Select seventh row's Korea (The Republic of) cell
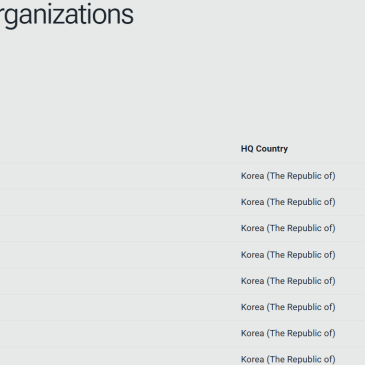 pyautogui.click(x=288, y=333)
